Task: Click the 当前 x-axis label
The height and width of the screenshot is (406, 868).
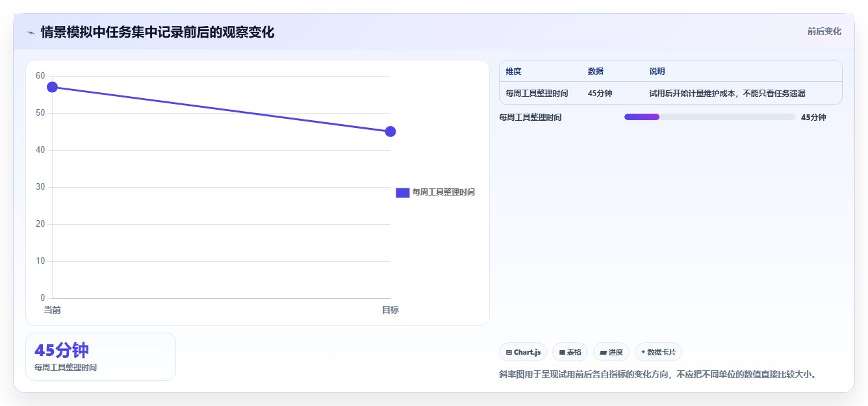Action: click(53, 310)
